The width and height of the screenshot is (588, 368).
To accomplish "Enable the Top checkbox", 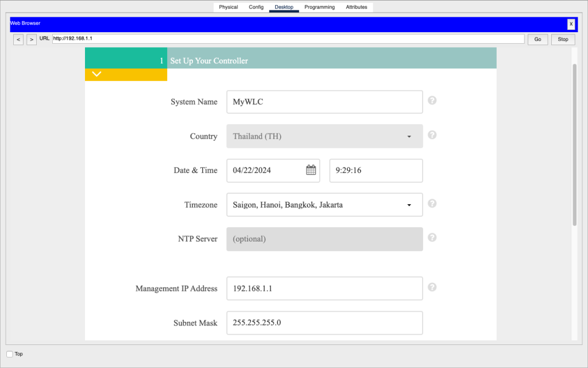I will click(x=9, y=354).
